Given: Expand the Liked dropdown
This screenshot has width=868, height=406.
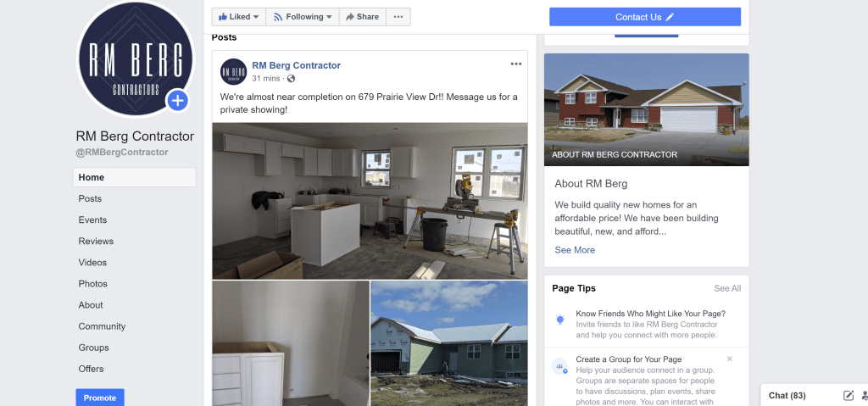Looking at the screenshot, I should [238, 17].
